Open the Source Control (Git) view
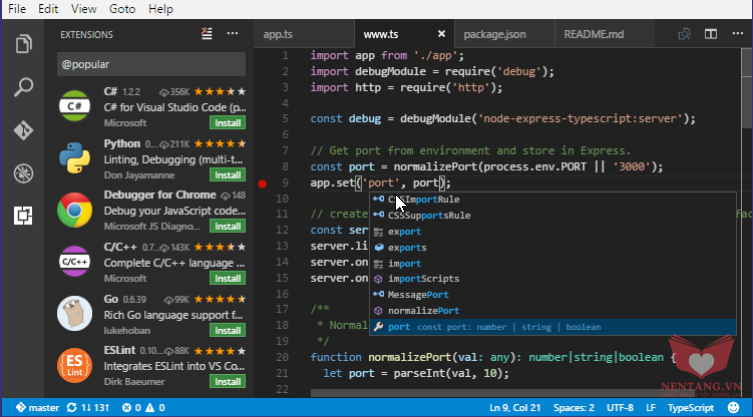This screenshot has width=753, height=417. coord(22,130)
